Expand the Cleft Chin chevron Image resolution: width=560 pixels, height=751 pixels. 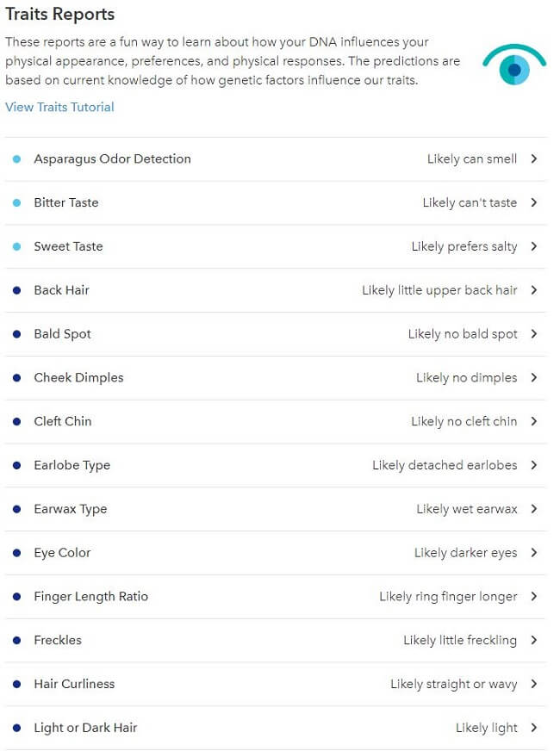(534, 421)
